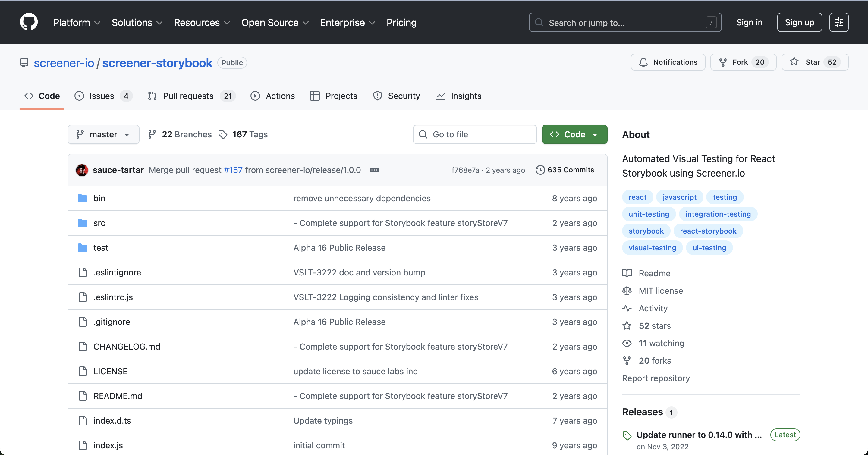Open commit history clock icon
The height and width of the screenshot is (455, 868).
pos(540,170)
